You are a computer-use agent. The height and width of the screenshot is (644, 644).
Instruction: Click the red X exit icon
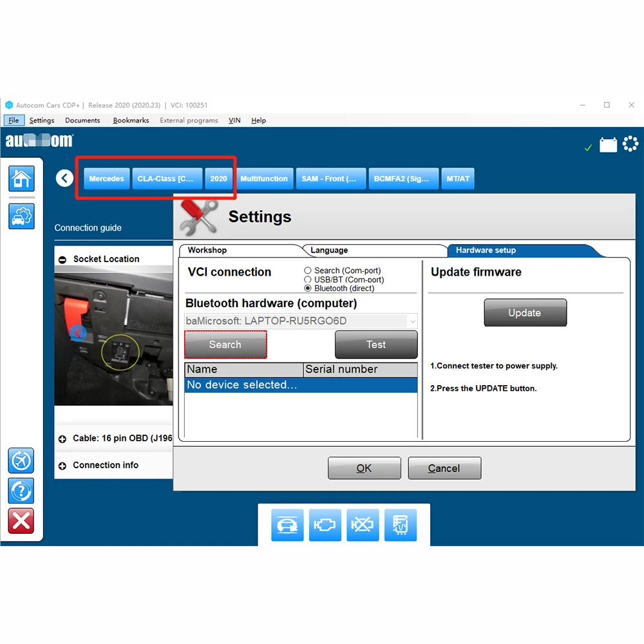point(21,521)
